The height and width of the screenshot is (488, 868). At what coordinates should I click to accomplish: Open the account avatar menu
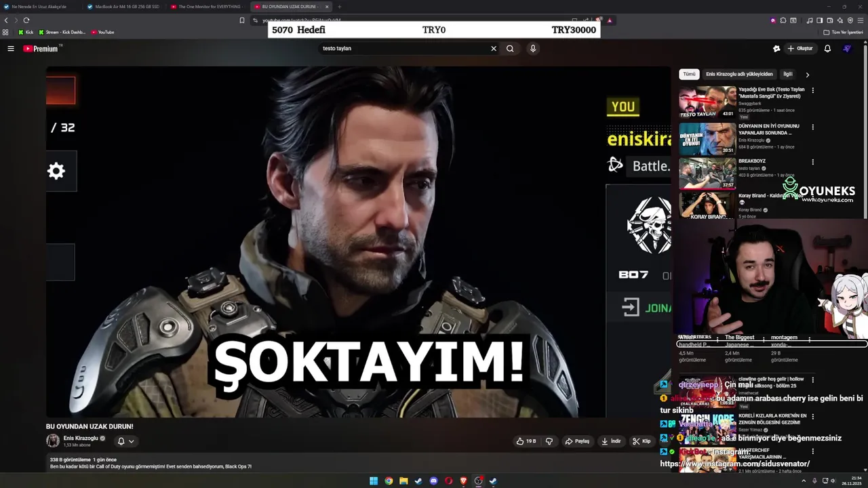(x=847, y=48)
